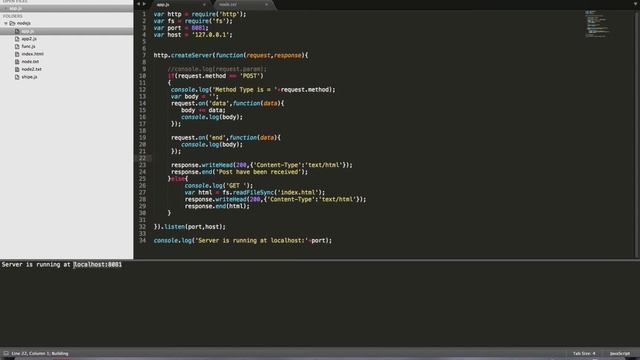Click the file icon beside node2.txt

click(x=17, y=69)
